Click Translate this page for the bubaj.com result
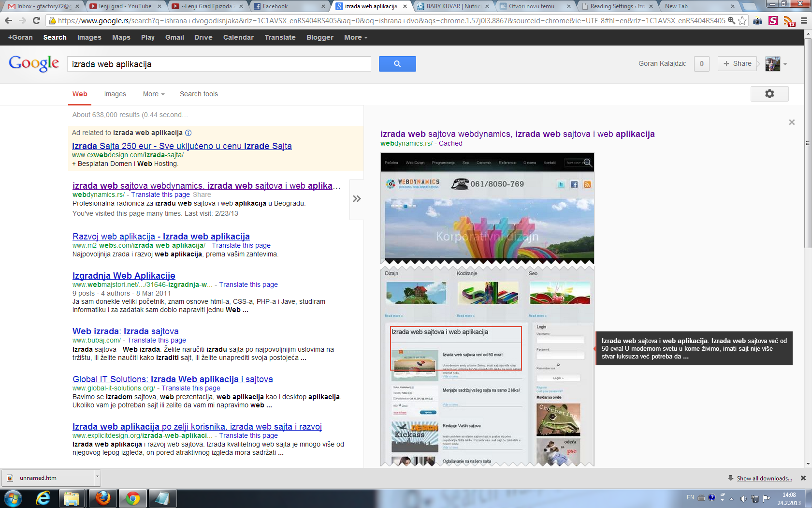Screen dimensions: 812x508 157,340
